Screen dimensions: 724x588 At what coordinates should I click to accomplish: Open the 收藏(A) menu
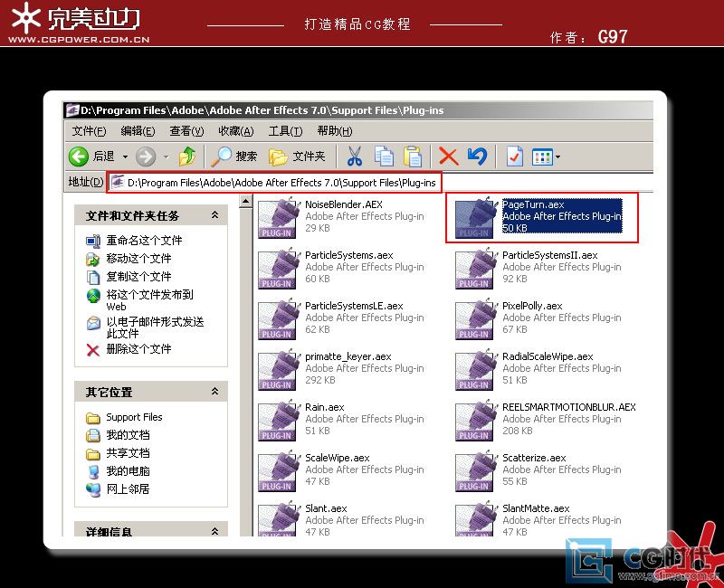tap(236, 131)
